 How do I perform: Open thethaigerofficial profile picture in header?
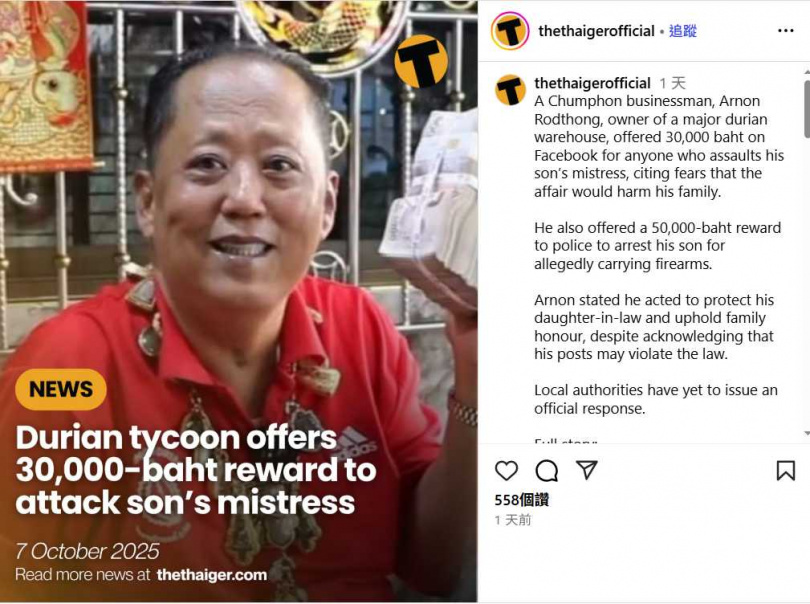510,31
